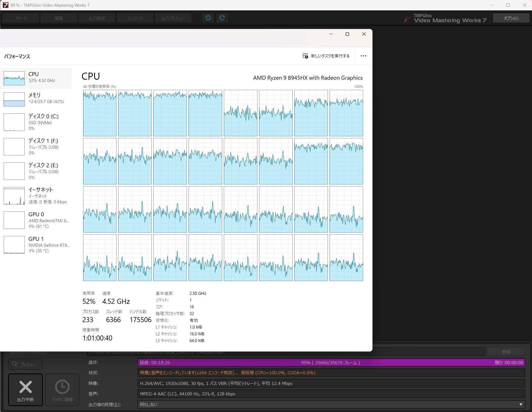Screen dimensions: 532x412
Task: Select GPU 1 NVIDIA GeForce in the sidebar
Action: click(x=36, y=244)
